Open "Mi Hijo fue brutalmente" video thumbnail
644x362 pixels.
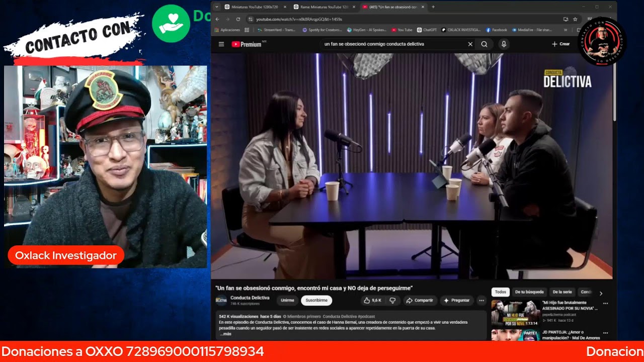(516, 313)
